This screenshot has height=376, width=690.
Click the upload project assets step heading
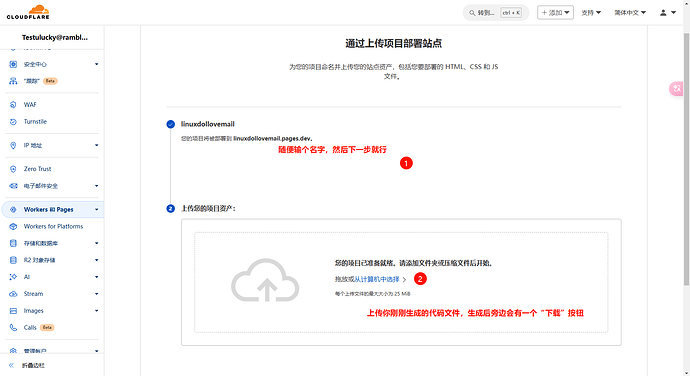[x=208, y=208]
